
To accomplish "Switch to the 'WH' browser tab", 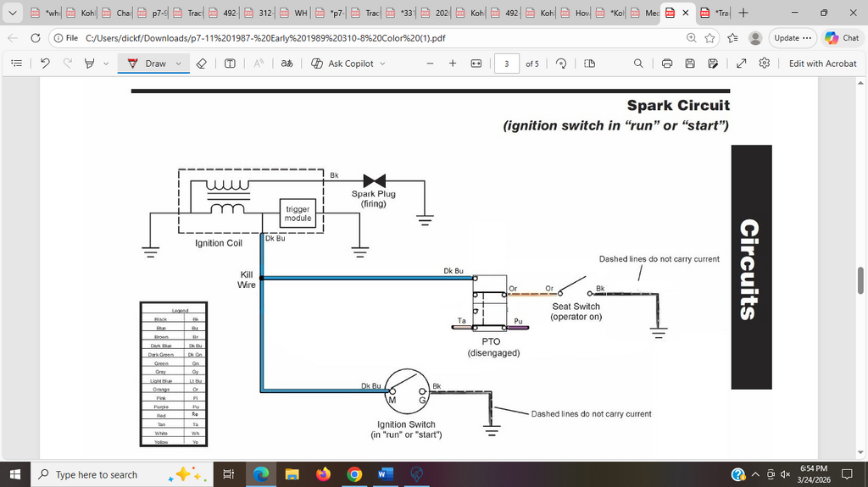I will [295, 14].
